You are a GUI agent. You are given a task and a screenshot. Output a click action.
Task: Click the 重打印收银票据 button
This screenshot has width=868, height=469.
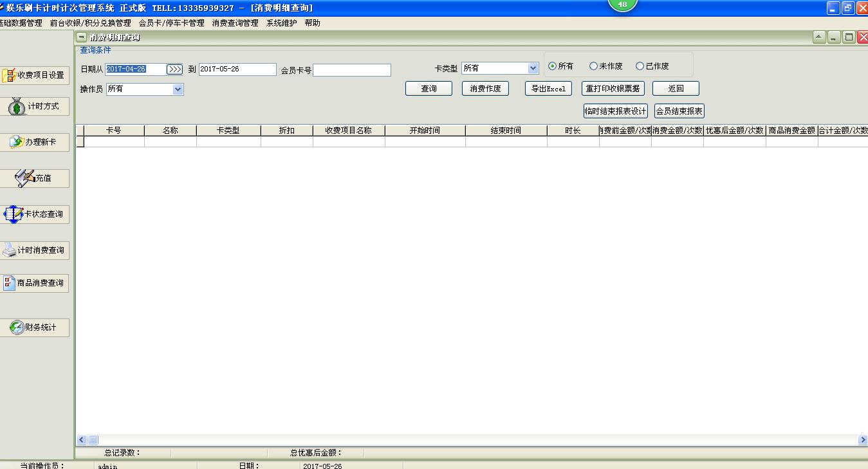(613, 89)
